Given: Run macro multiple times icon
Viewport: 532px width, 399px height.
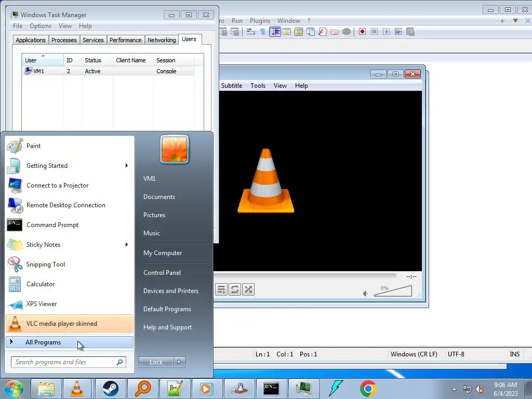Looking at the screenshot, I should (x=398, y=32).
